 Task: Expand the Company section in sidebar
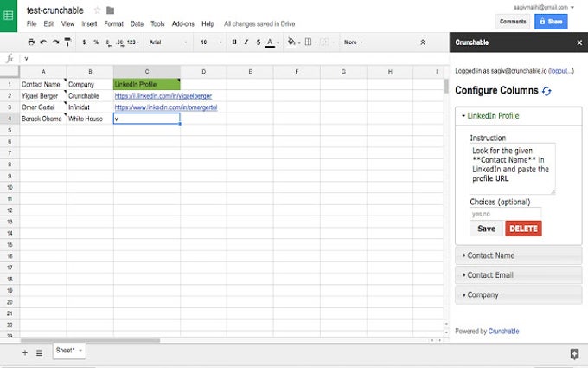(x=518, y=294)
